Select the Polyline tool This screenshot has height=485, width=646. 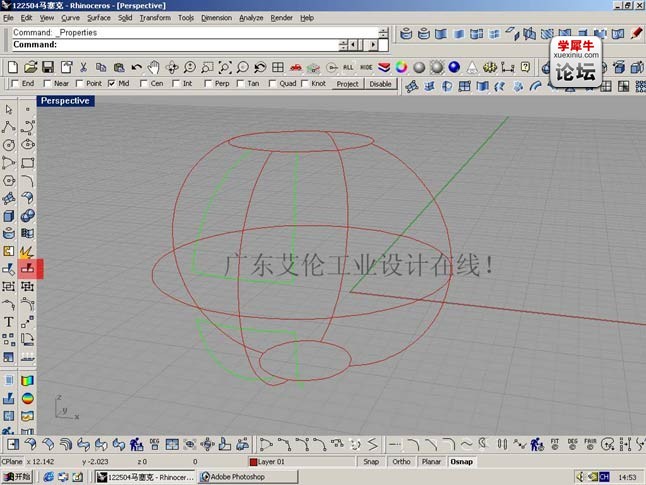tap(9, 127)
